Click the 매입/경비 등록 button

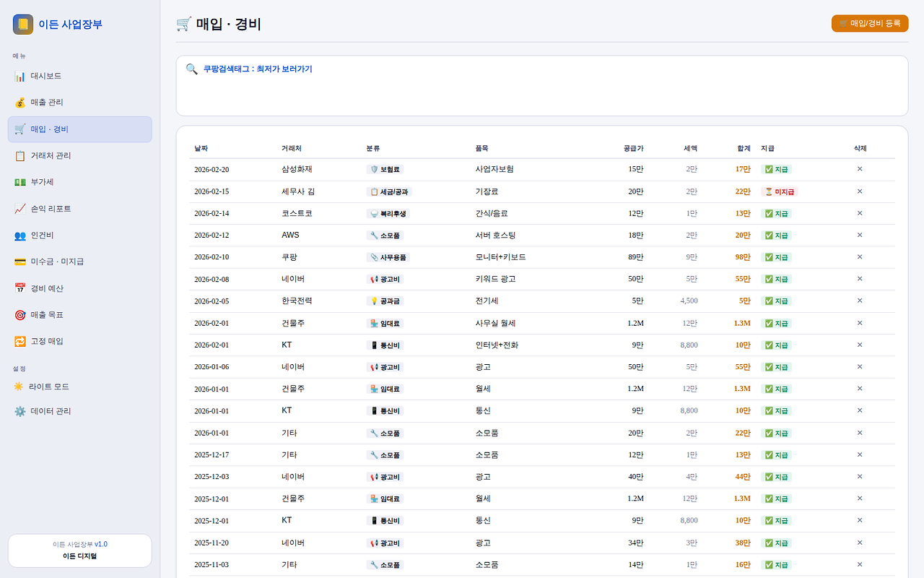pos(869,23)
